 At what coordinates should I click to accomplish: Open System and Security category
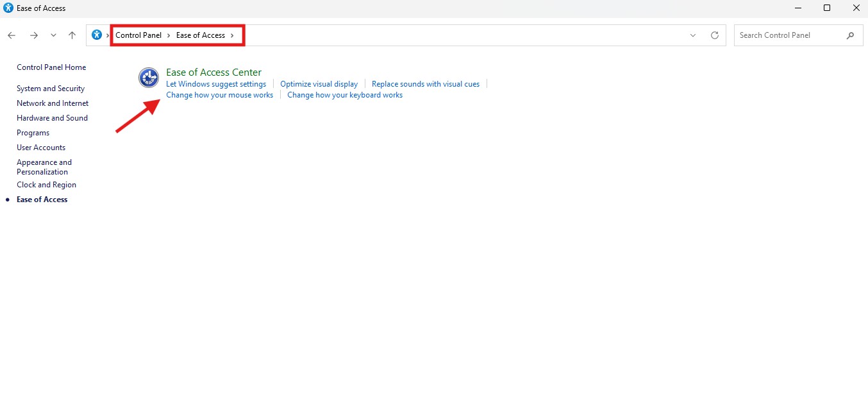(x=51, y=89)
